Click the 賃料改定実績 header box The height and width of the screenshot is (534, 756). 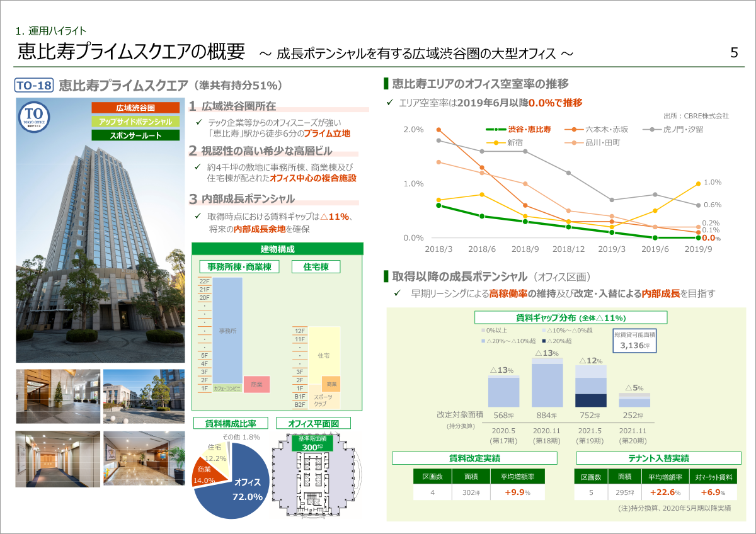(x=474, y=458)
